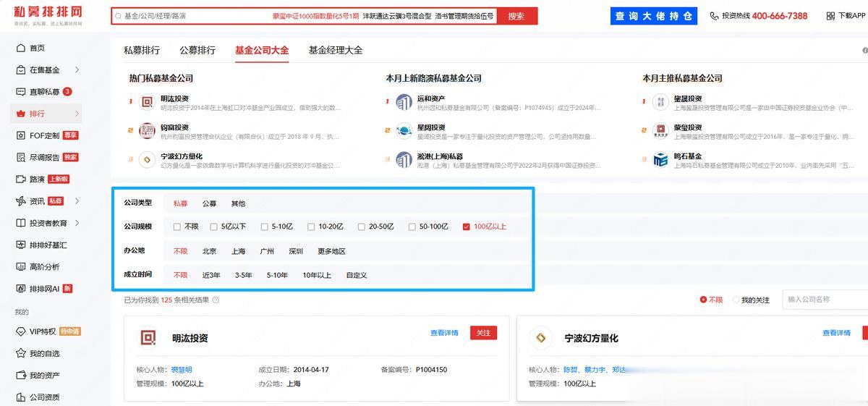Open 查看详情 link for 明汯投资
The height and width of the screenshot is (406, 868).
(x=444, y=333)
